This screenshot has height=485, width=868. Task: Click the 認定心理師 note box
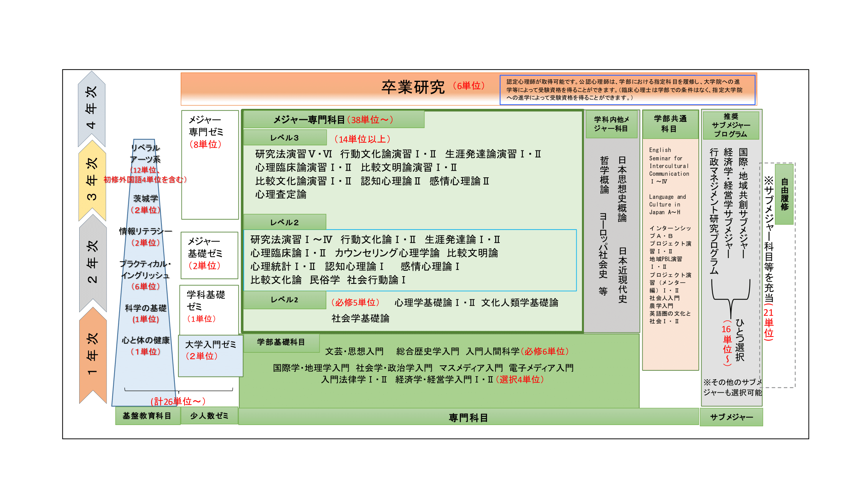[628, 90]
